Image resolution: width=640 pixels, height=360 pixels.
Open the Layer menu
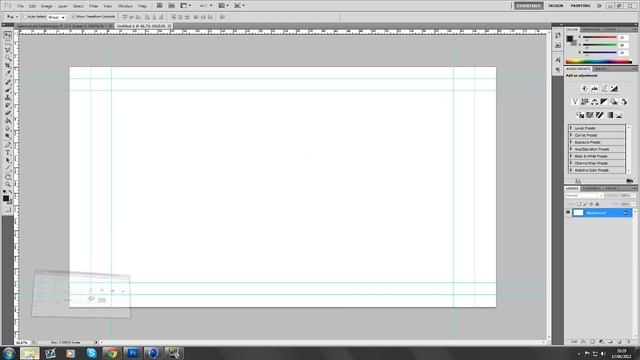62,6
